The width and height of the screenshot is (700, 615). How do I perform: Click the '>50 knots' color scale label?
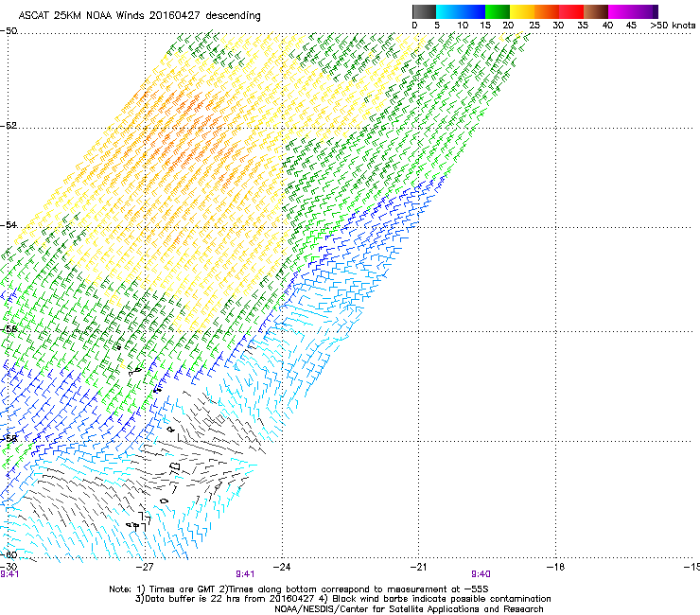[673, 25]
